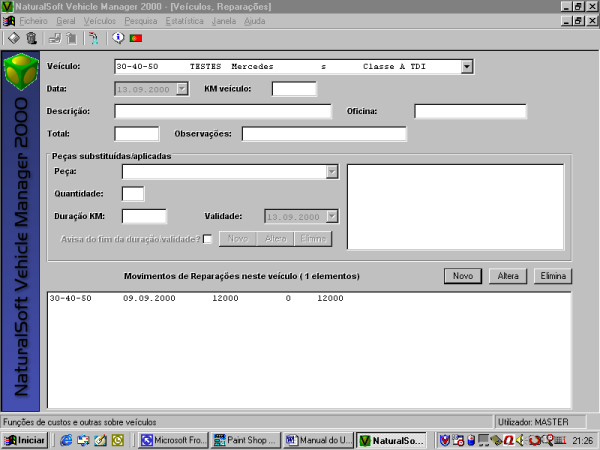Viewport: 600px width, 450px height.
Task: Click the system tray clock showing 21:26
Action: tap(582, 440)
